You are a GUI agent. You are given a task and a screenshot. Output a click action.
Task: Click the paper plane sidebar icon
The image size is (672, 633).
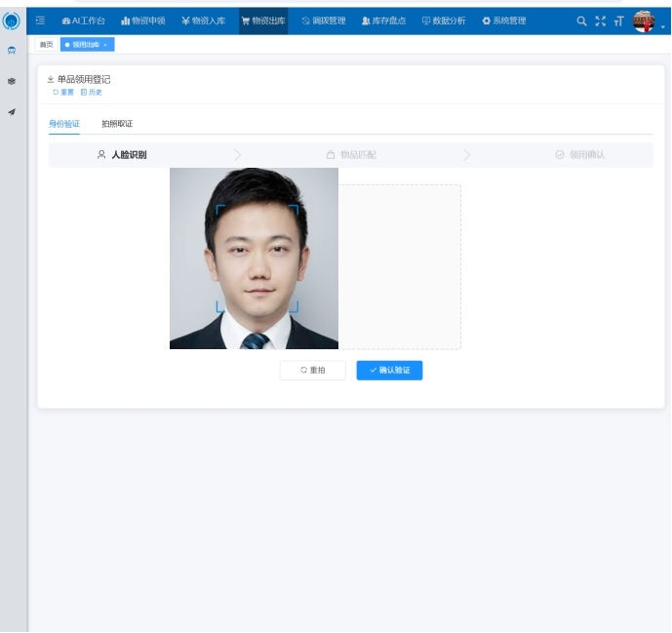12,112
